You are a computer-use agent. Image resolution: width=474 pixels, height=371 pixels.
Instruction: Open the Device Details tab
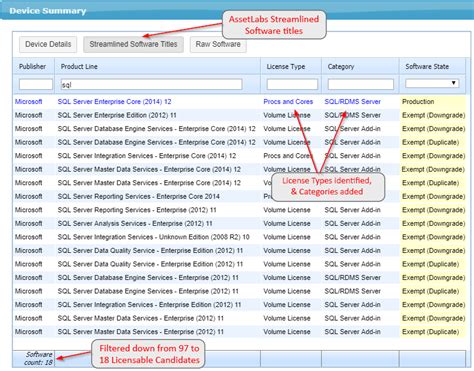48,44
